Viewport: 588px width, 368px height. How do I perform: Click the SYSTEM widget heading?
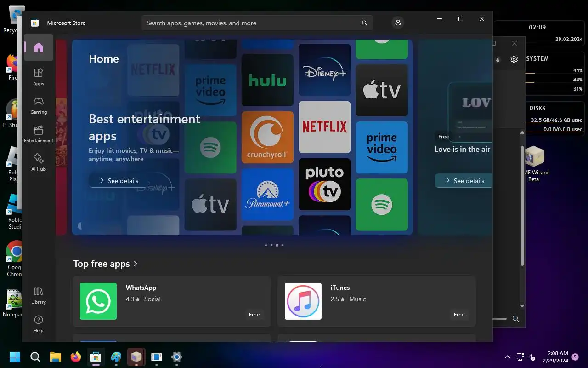pos(537,58)
